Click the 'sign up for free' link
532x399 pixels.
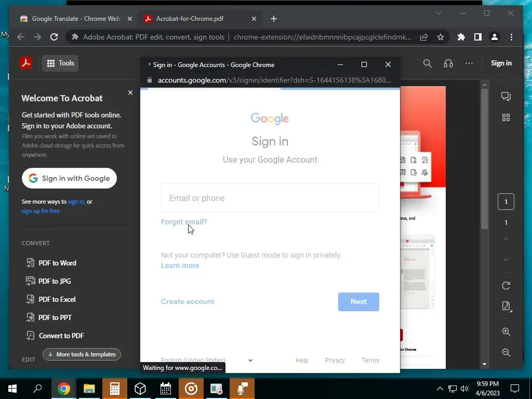click(x=41, y=211)
